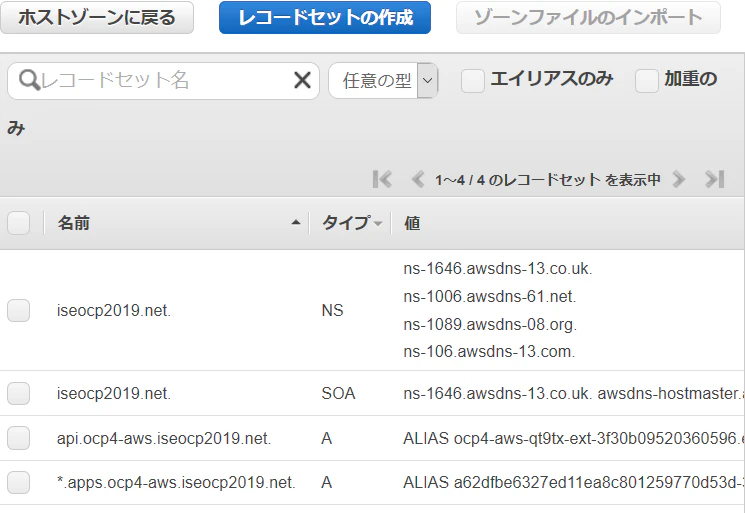745x513 pixels.
Task: Check the iseocp2019.net. NS record row
Action: pyautogui.click(x=19, y=310)
